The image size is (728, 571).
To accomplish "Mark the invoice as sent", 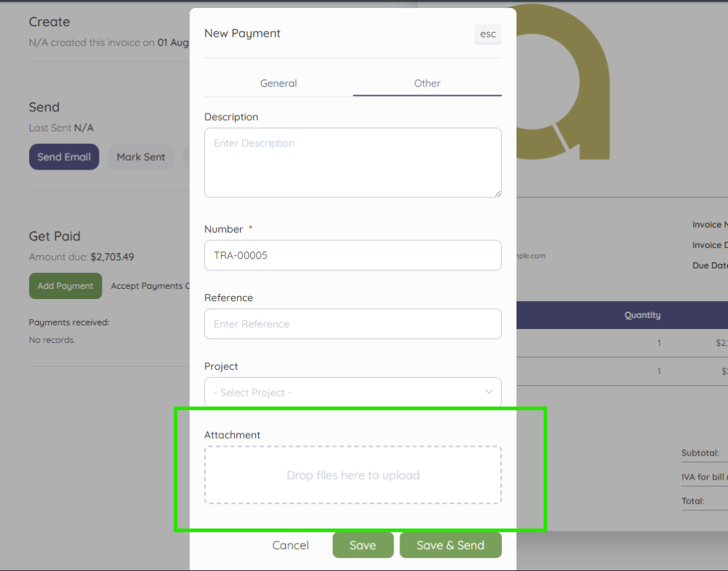I will point(140,156).
